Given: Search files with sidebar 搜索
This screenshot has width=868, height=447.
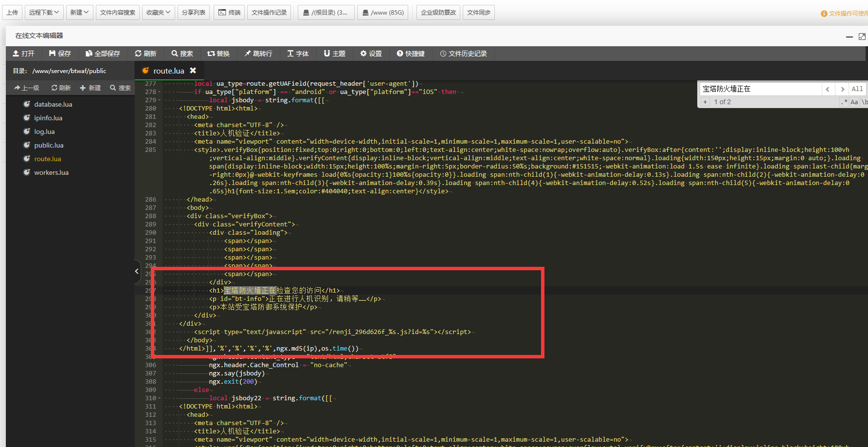Looking at the screenshot, I should coord(120,88).
